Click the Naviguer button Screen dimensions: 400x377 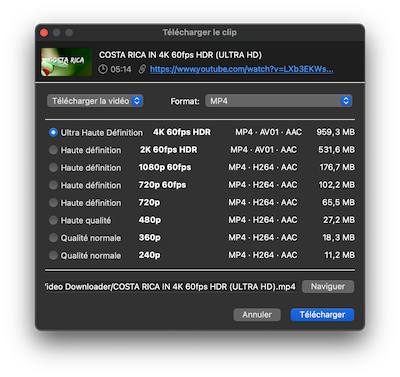328,286
